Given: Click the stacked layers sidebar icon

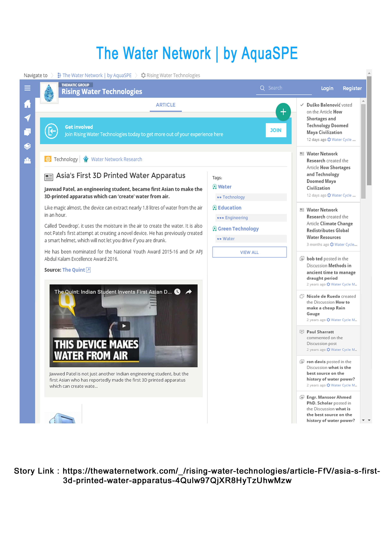Looking at the screenshot, I should click(x=27, y=146).
